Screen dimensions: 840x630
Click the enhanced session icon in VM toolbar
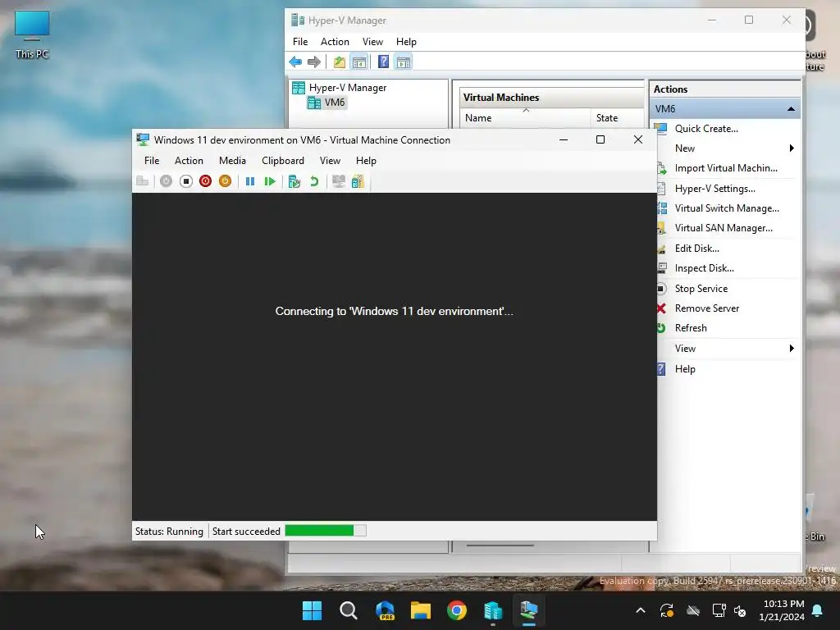339,181
